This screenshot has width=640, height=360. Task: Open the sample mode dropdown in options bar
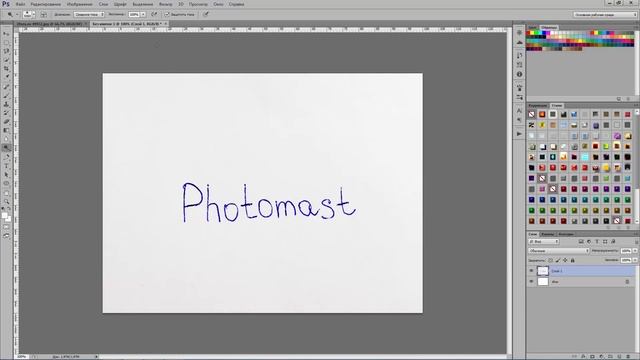[89, 14]
